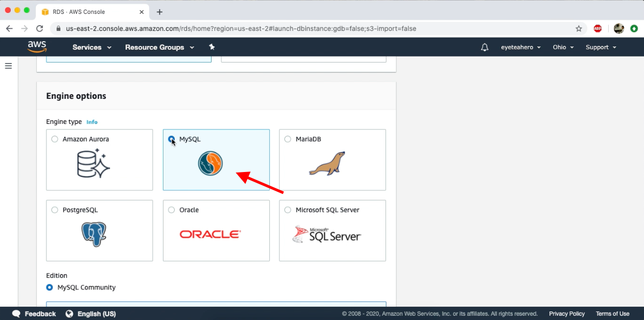Screen dimensions: 644x320
Task: Open the eyeteahero account menu
Action: click(x=521, y=47)
